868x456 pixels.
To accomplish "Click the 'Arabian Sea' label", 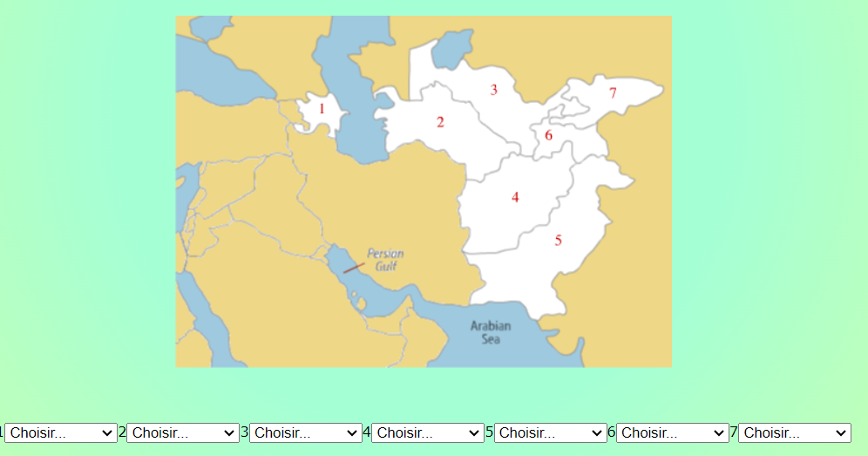I will [491, 332].
